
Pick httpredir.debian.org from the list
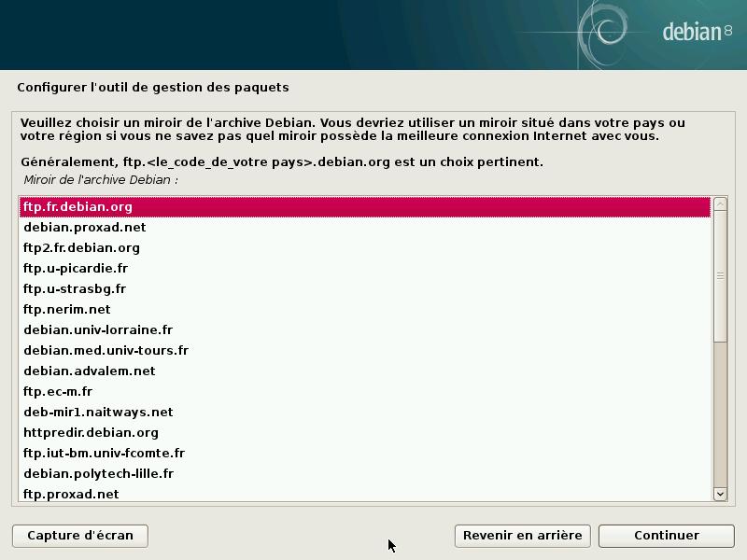91,433
